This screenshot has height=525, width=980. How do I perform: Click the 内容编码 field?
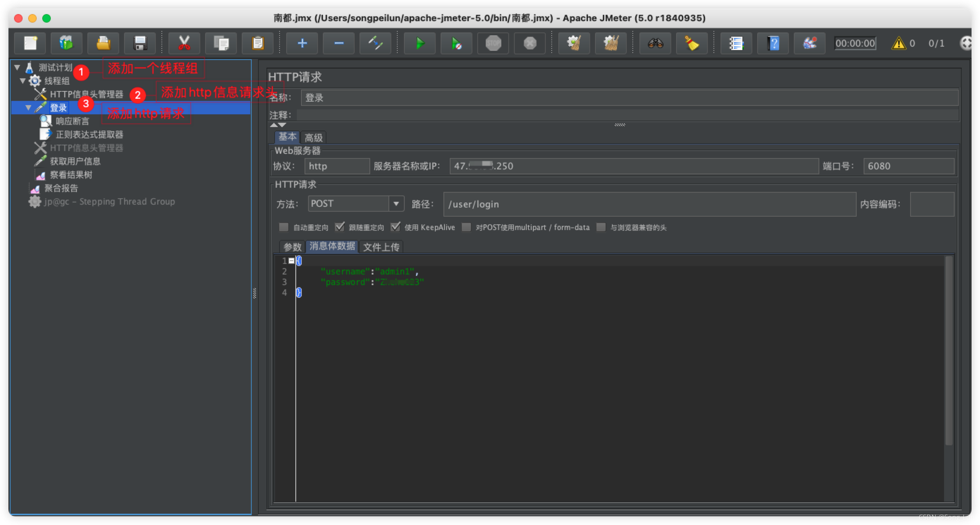pyautogui.click(x=932, y=204)
